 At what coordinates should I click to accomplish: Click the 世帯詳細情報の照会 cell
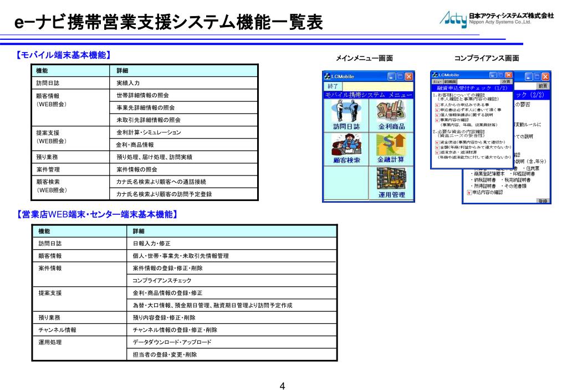tap(183, 95)
